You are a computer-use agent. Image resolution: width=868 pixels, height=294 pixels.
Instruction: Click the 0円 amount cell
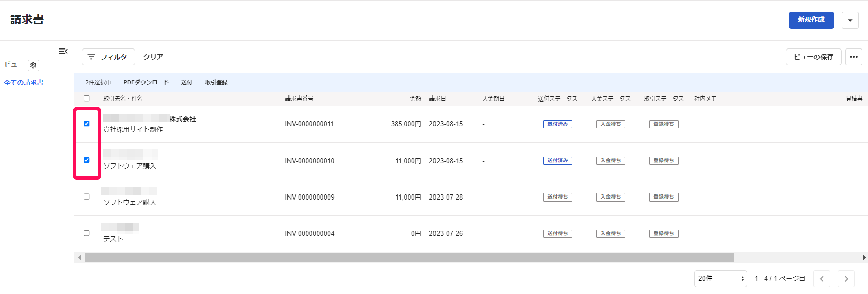(x=416, y=233)
